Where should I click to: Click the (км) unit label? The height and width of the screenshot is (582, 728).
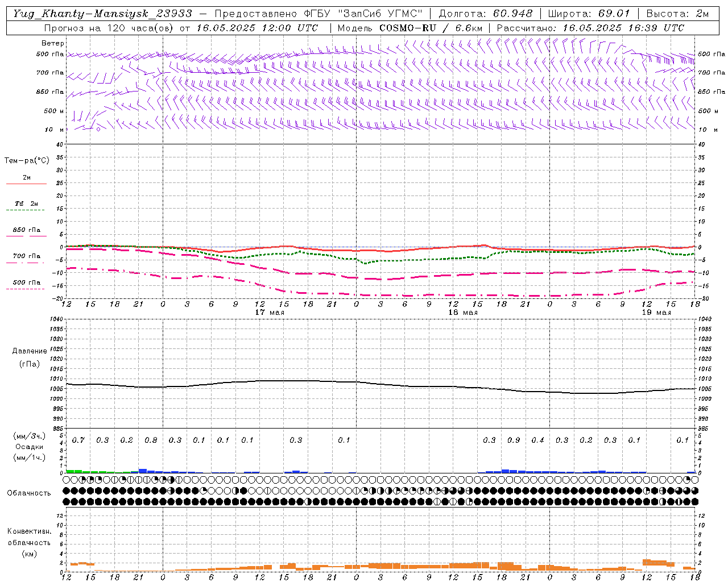[x=29, y=554]
